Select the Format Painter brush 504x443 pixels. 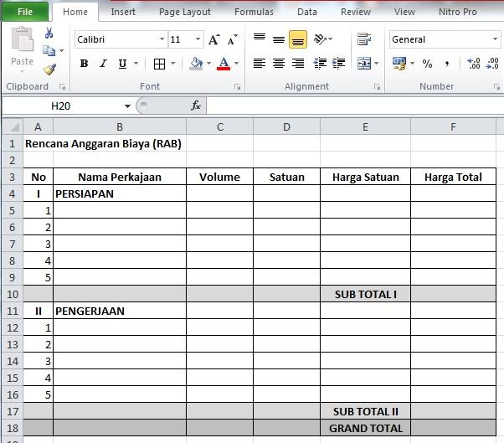click(x=49, y=70)
